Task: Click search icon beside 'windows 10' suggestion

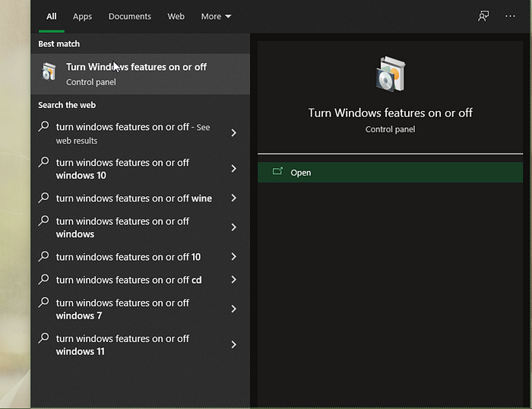Action: 44,162
